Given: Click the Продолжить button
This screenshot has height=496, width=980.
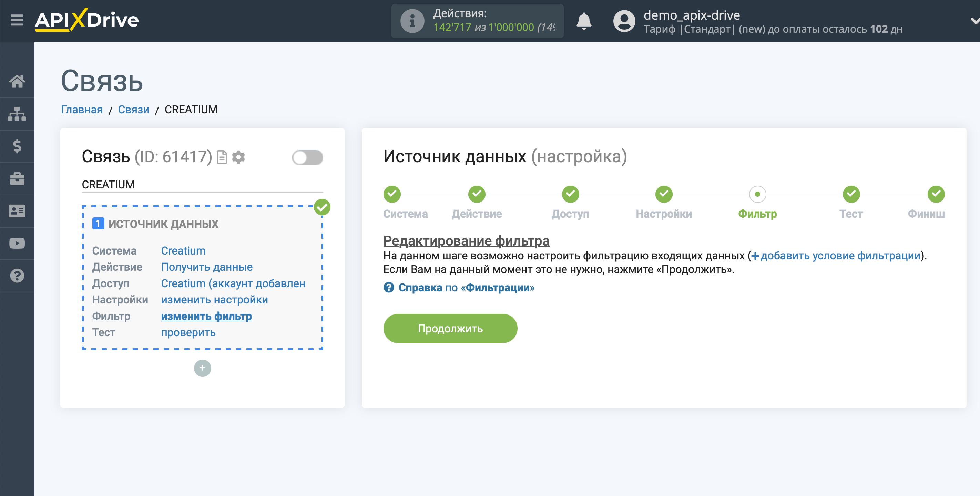Looking at the screenshot, I should point(450,328).
